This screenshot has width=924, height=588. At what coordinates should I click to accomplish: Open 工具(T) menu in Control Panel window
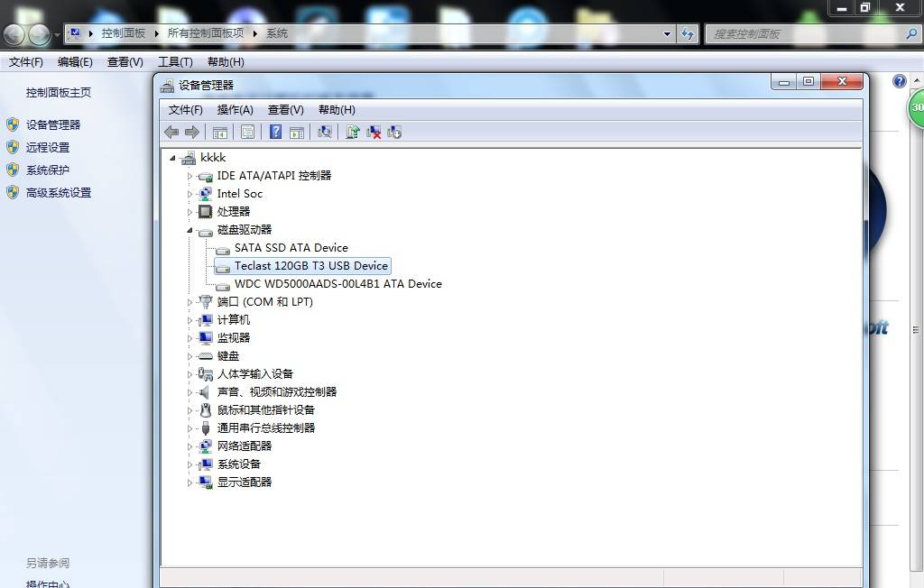(176, 62)
